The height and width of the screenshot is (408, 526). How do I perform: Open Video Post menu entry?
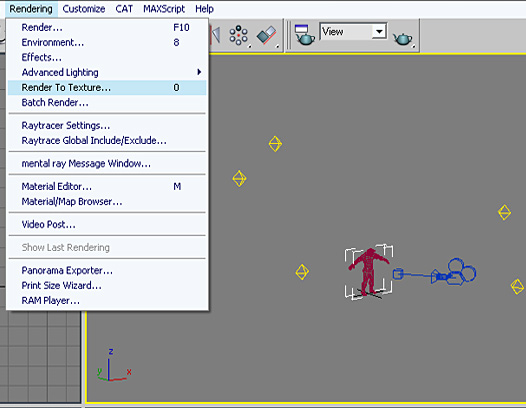coord(107,224)
